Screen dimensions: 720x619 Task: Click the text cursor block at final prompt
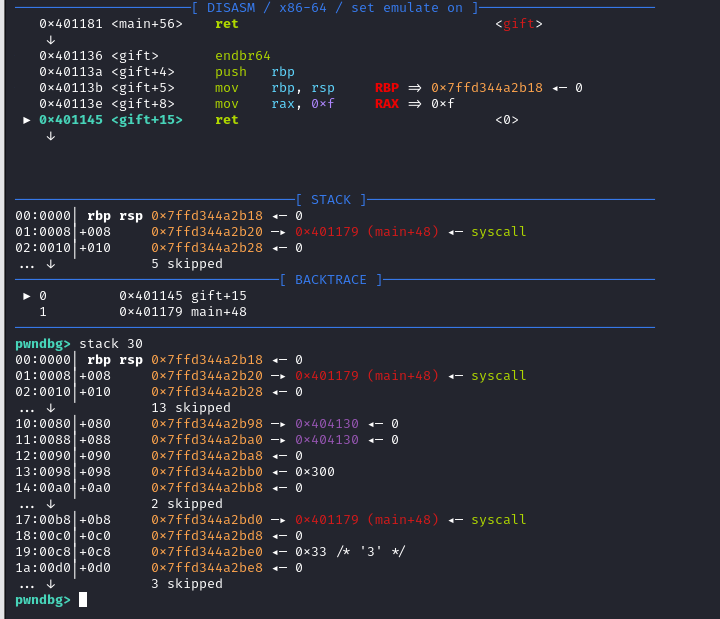click(83, 600)
